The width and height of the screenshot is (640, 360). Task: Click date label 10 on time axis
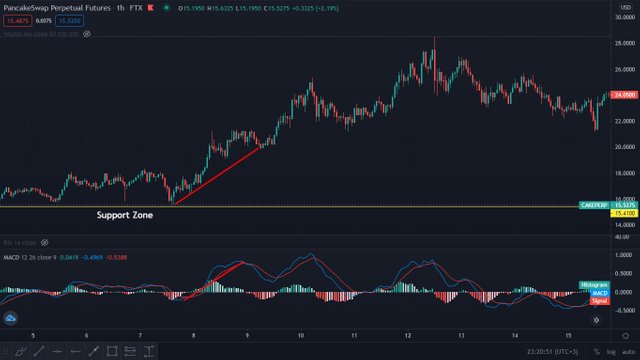pos(301,336)
